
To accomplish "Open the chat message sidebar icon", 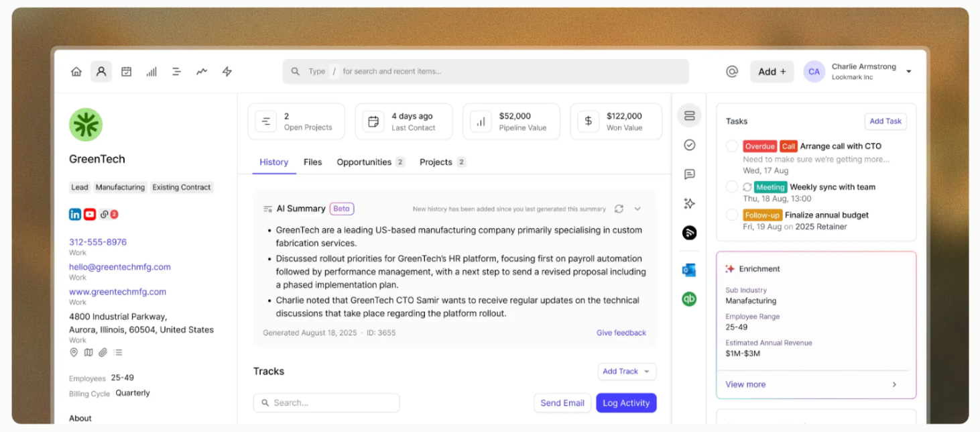I will (x=689, y=174).
